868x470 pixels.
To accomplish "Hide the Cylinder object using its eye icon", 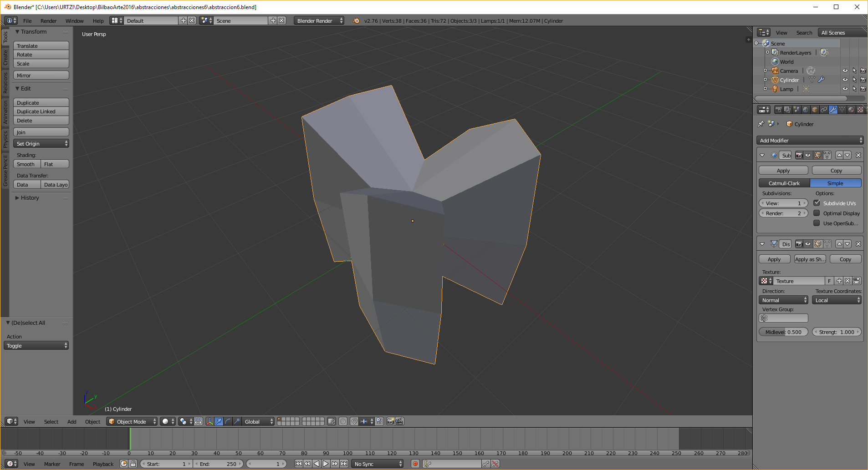I will coord(845,80).
